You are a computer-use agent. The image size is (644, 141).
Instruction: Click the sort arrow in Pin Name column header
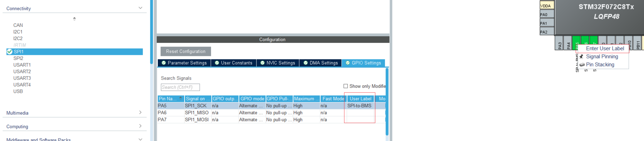pyautogui.click(x=181, y=98)
